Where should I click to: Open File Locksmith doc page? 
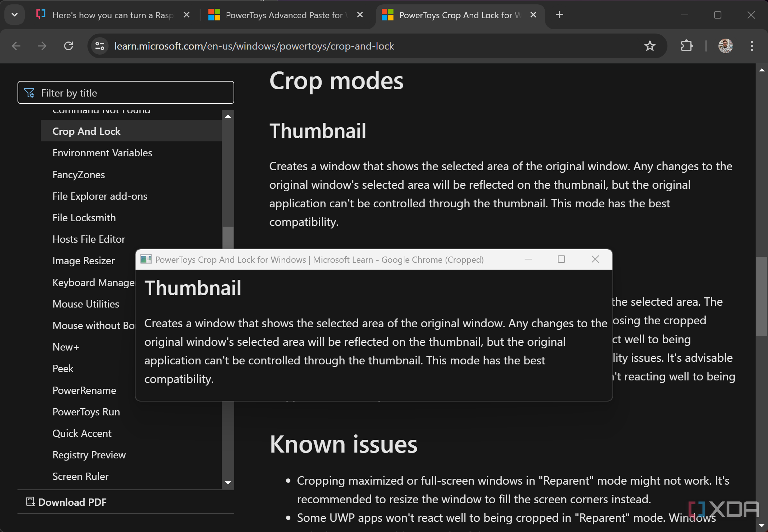point(84,218)
